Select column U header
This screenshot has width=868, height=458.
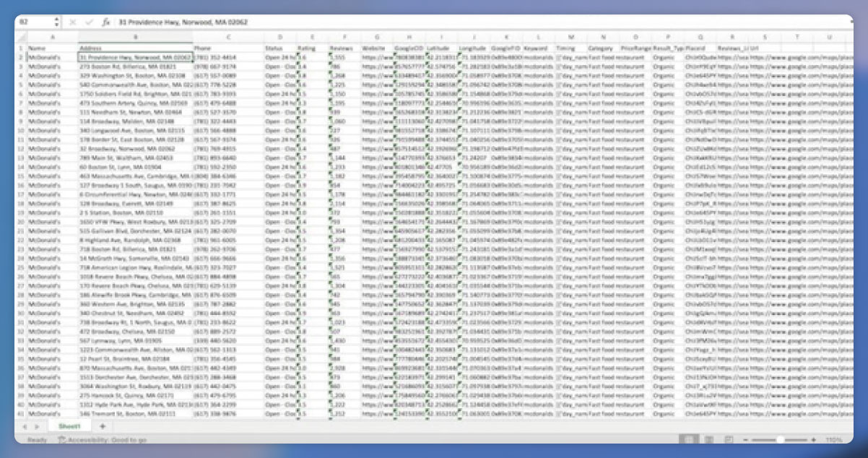point(830,37)
